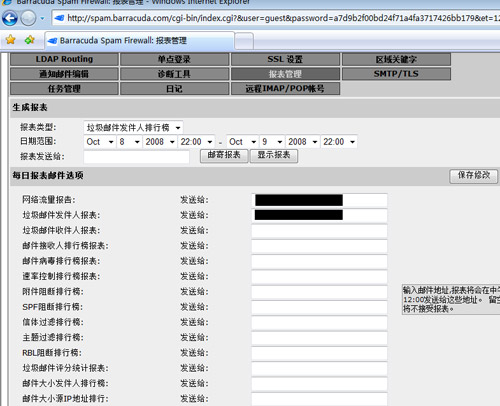Click the 邮件大小发件人排行榜 recipient field
Image resolution: width=500 pixels, height=406 pixels.
319,384
